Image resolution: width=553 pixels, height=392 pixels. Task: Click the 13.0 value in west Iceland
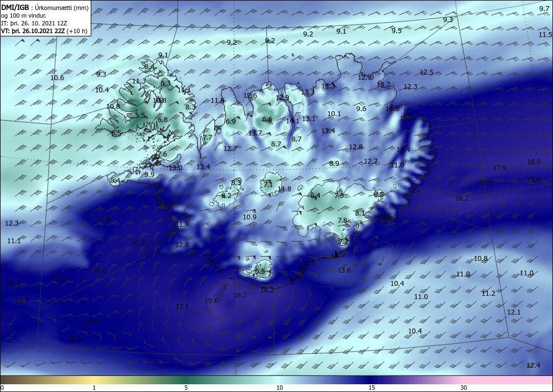point(175,168)
